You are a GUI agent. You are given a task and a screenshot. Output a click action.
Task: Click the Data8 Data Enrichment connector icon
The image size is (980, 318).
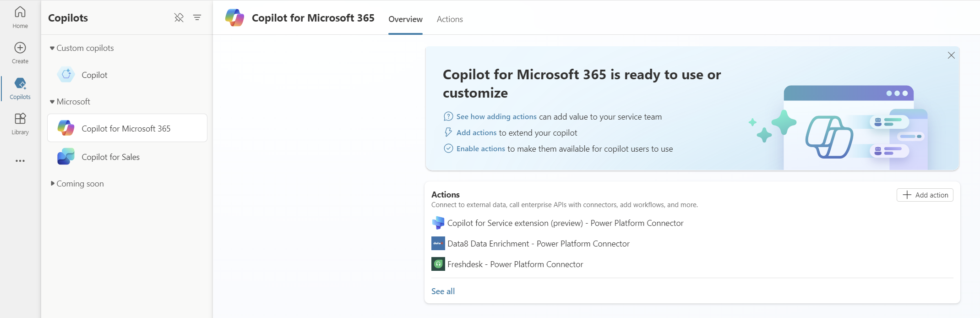[x=438, y=243]
